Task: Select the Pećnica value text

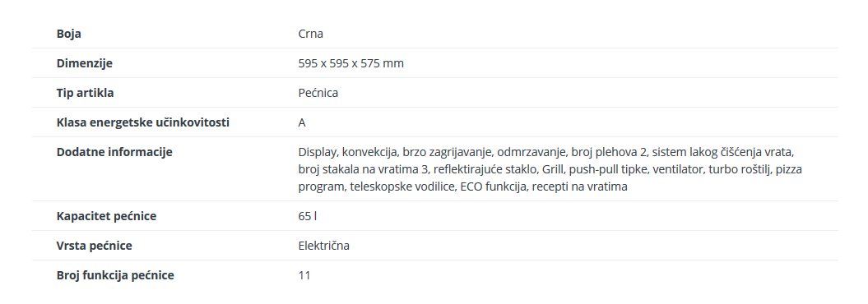Action: pos(318,93)
